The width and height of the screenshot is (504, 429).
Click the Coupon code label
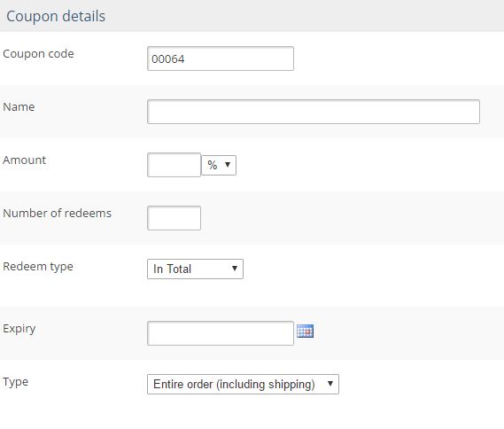[x=38, y=54]
